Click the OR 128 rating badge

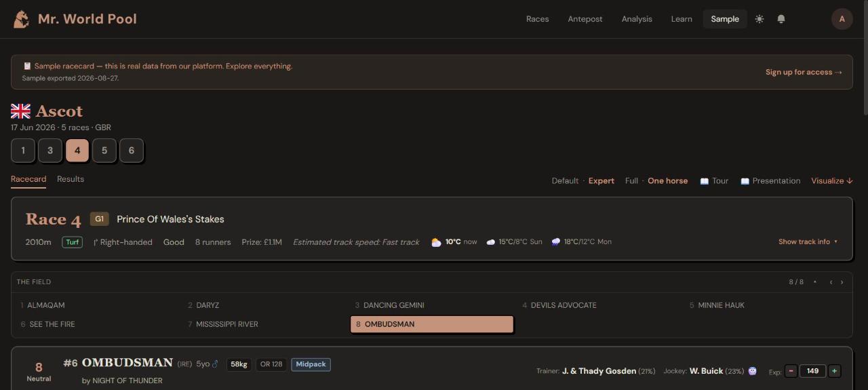271,364
